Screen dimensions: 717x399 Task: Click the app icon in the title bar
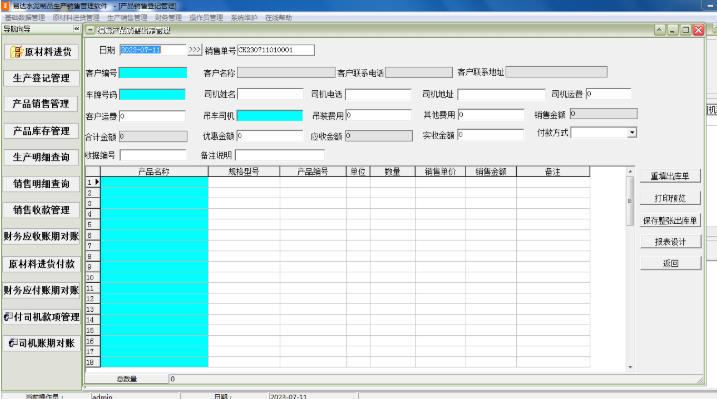(5, 5)
